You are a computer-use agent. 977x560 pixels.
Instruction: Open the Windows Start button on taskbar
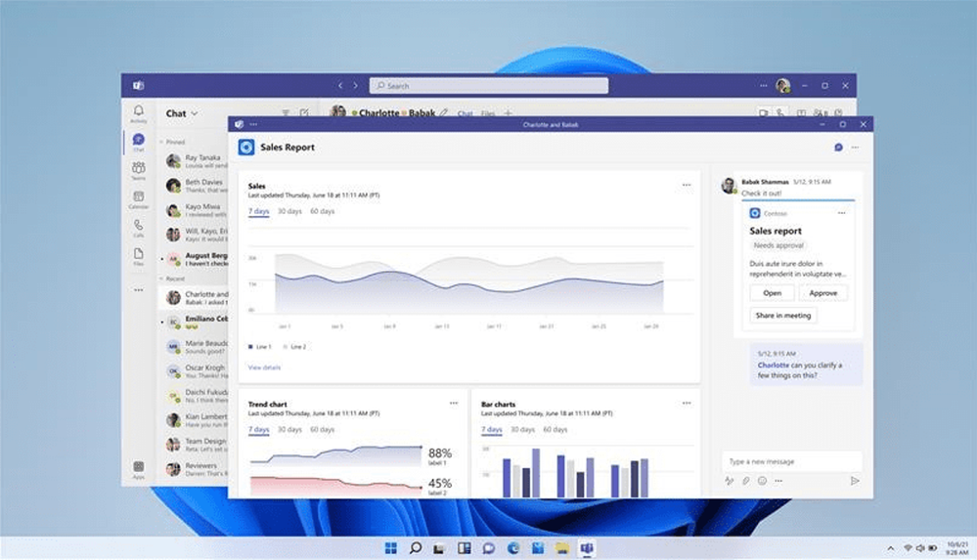click(390, 548)
